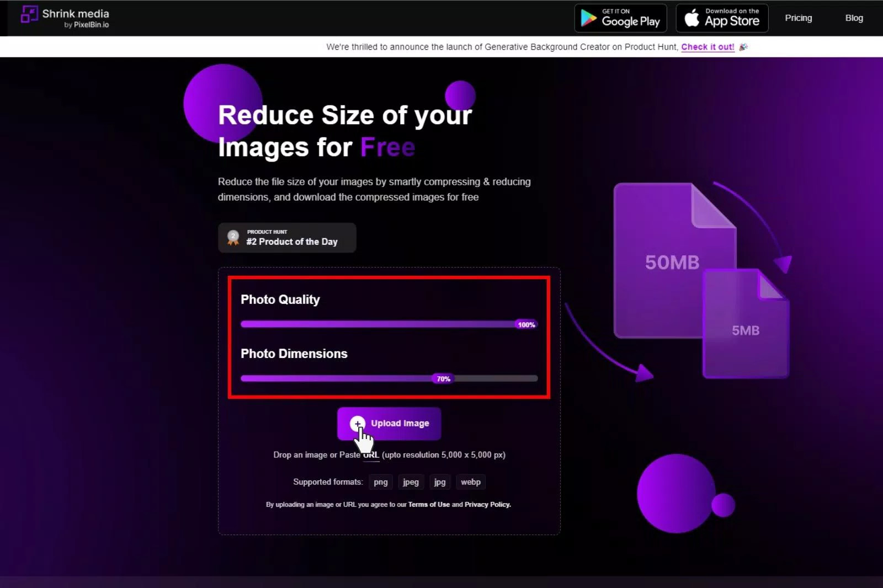Click the png format tag
Screen dimensions: 883x588
click(x=381, y=482)
